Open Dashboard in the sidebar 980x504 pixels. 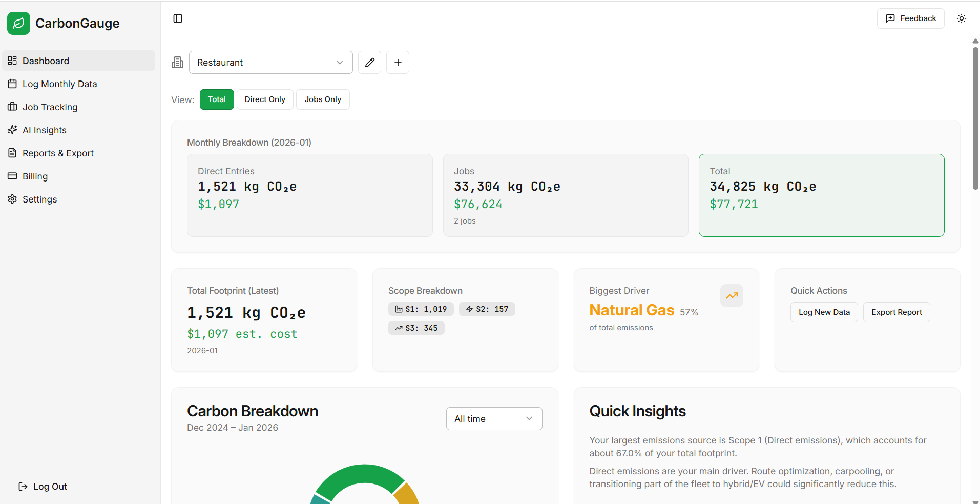[79, 61]
